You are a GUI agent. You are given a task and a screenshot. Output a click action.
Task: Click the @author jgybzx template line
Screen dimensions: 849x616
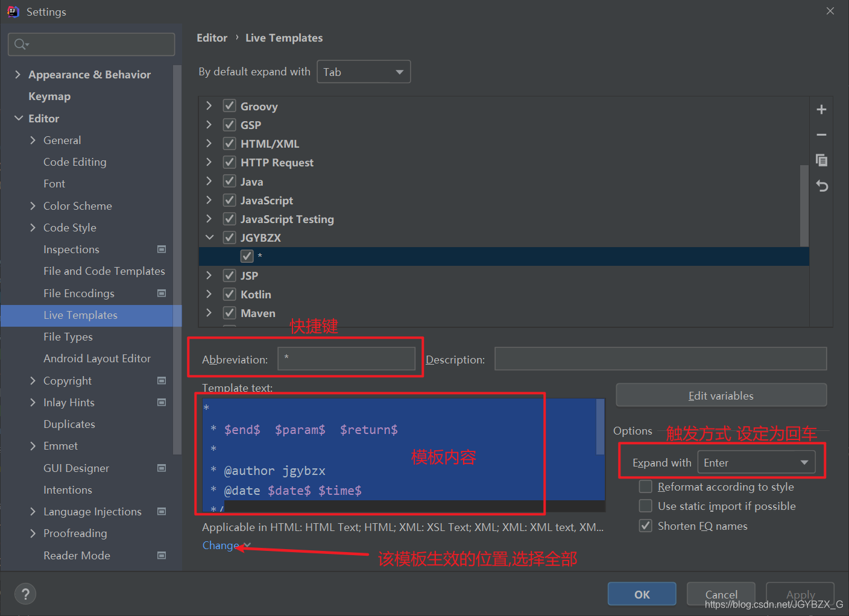[268, 470]
